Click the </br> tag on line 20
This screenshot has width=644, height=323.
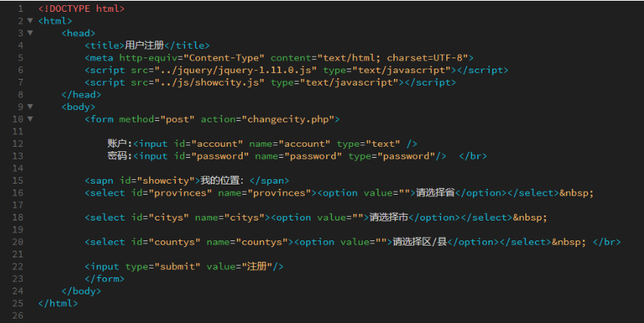pos(606,242)
